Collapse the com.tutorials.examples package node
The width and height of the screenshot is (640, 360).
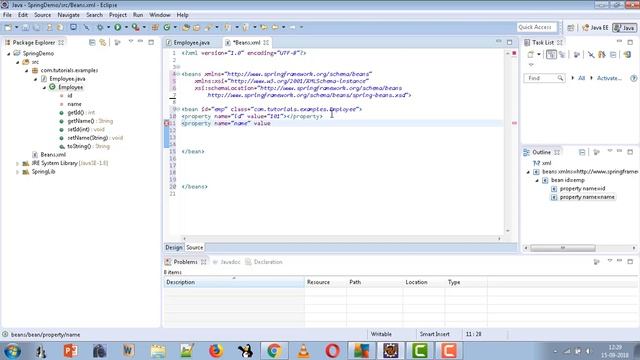27,71
